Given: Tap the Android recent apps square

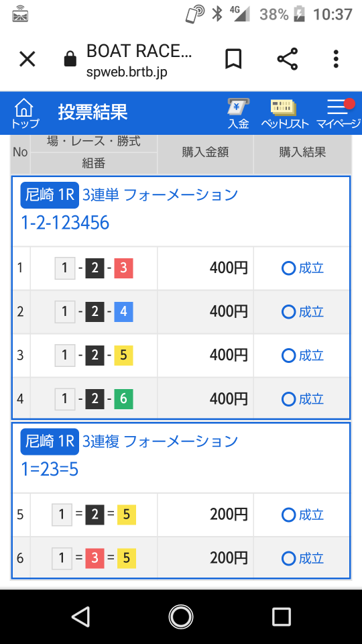Looking at the screenshot, I should click(x=281, y=616).
